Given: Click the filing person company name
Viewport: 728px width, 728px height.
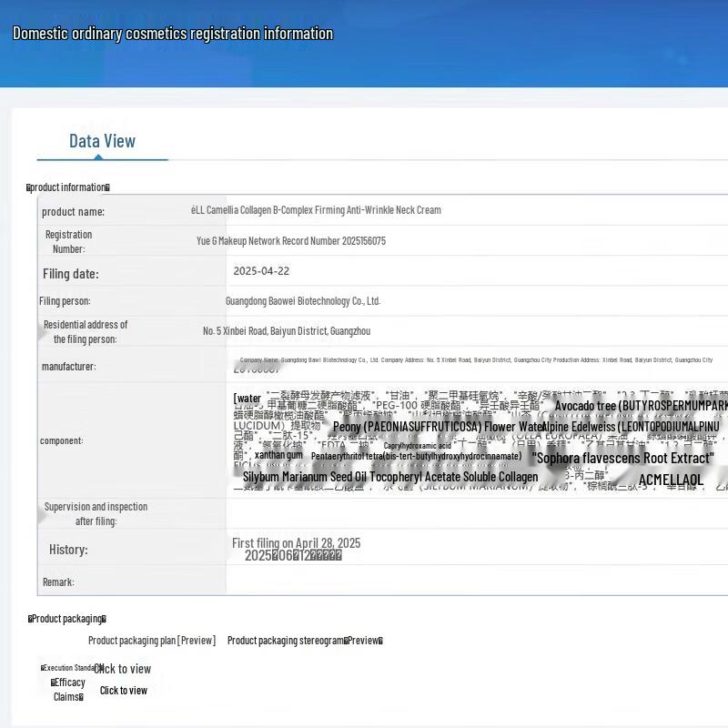Looking at the screenshot, I should 303,301.
